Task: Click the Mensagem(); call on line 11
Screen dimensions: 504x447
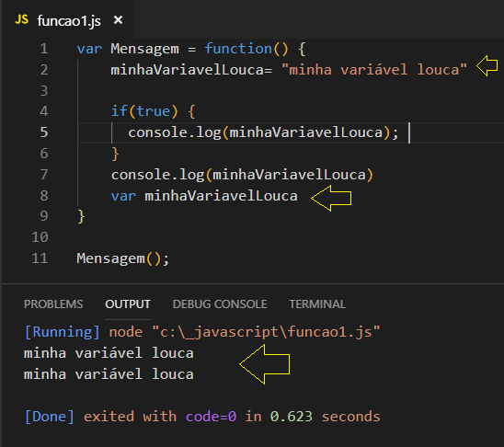Action: click(123, 258)
